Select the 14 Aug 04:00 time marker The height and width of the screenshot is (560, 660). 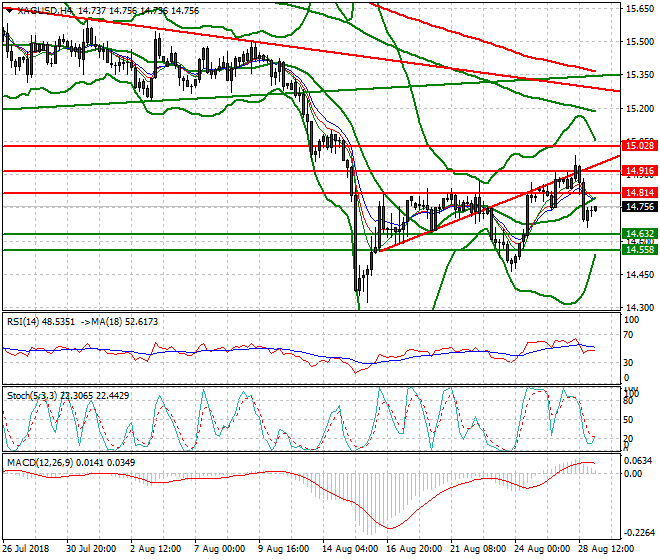(350, 549)
